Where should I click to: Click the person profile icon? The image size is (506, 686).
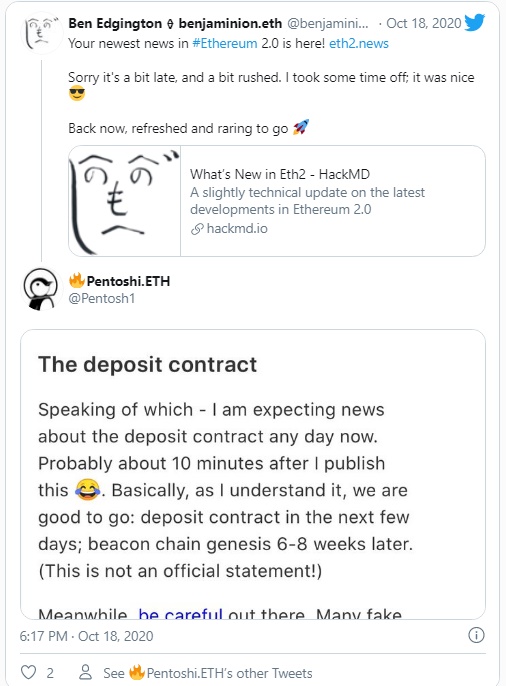pos(85,672)
